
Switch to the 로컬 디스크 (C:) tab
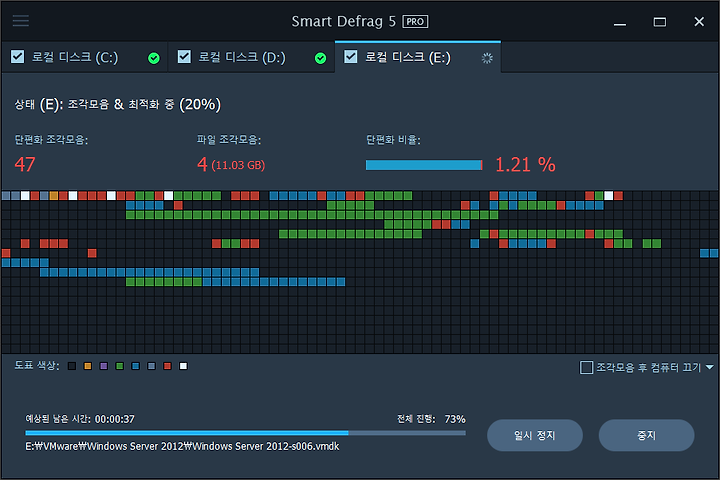85,57
